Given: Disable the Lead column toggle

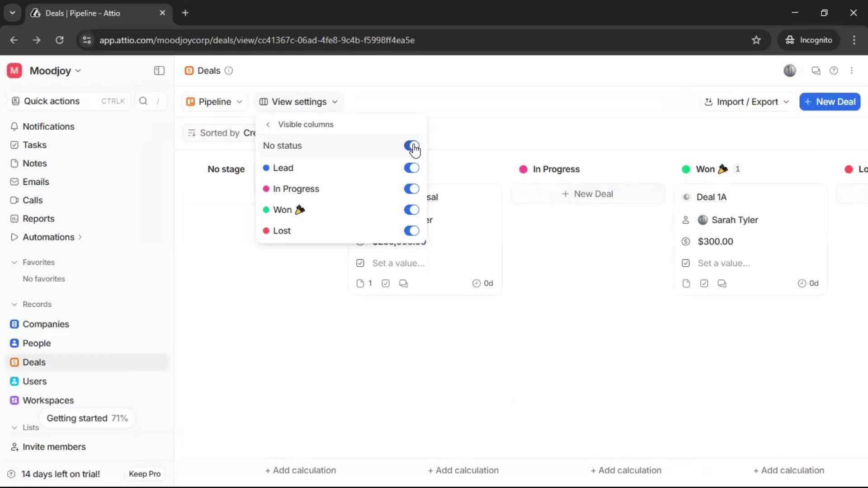Looking at the screenshot, I should 411,168.
